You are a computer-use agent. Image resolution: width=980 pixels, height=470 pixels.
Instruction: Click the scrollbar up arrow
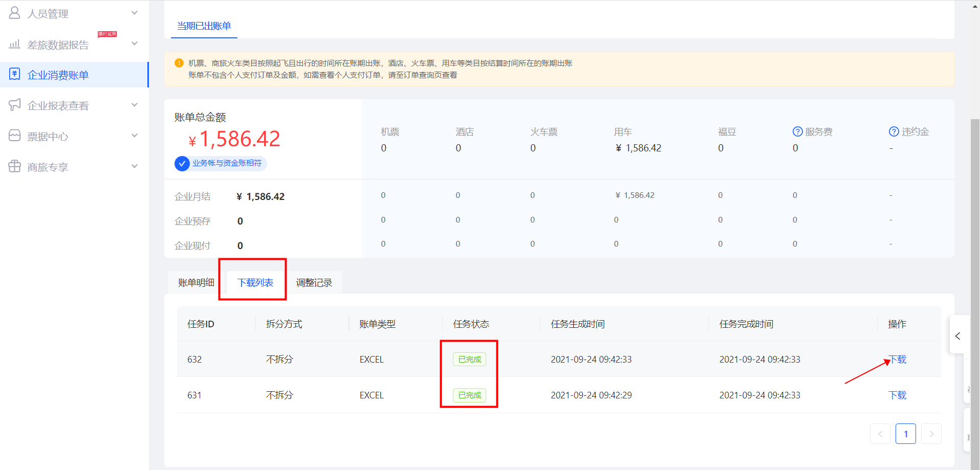point(975,6)
